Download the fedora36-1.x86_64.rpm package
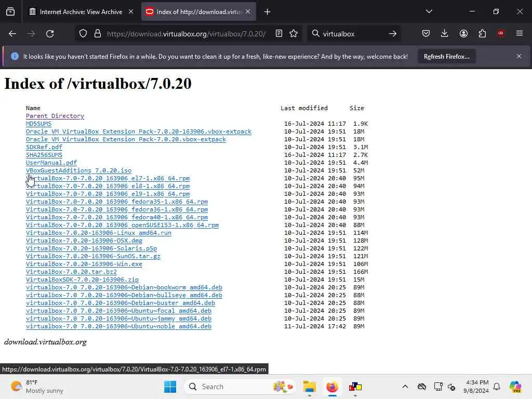The image size is (532, 399). pyautogui.click(x=117, y=210)
